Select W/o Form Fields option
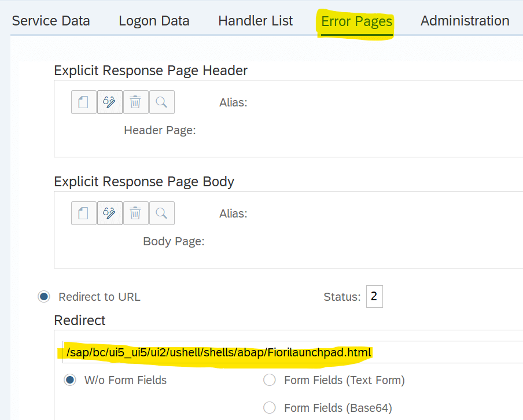Screen dimensions: 523x420 click(69, 380)
